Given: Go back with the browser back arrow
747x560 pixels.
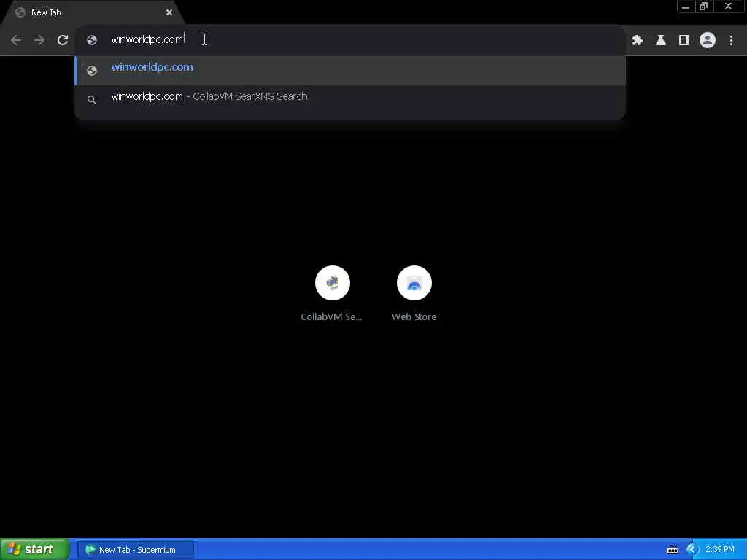Looking at the screenshot, I should [x=16, y=40].
